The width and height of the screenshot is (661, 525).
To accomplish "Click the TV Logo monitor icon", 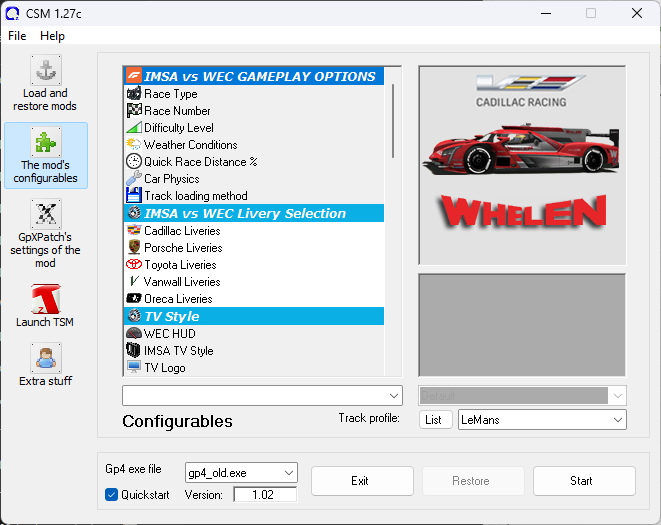I will pos(134,367).
